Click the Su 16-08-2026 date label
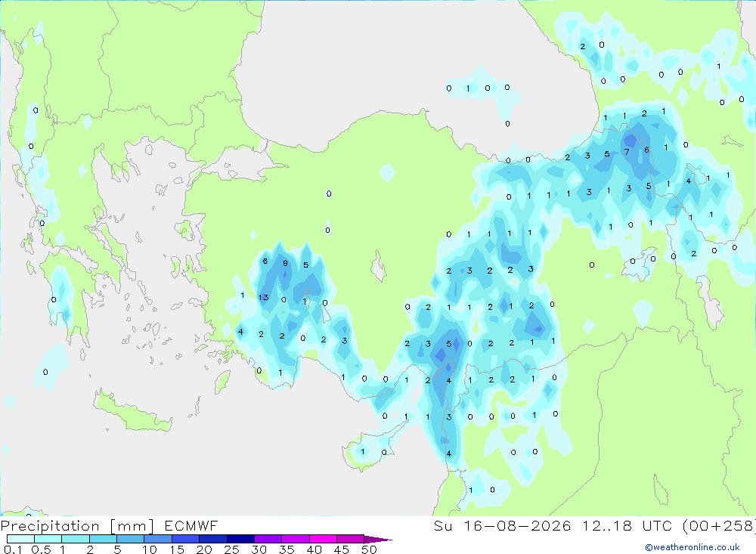The image size is (756, 554). [x=502, y=525]
